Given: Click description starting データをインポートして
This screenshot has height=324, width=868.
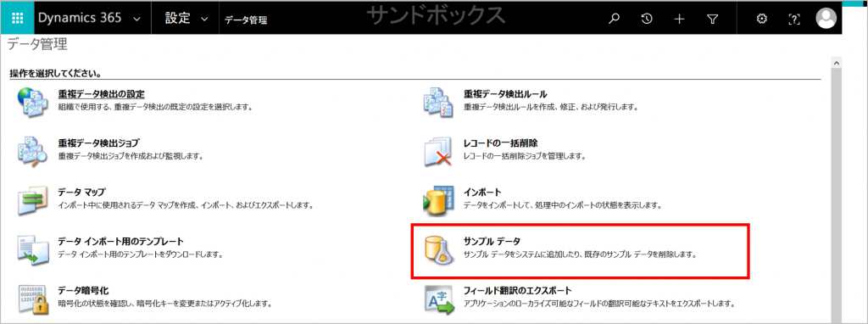Looking at the screenshot, I should coord(563,205).
